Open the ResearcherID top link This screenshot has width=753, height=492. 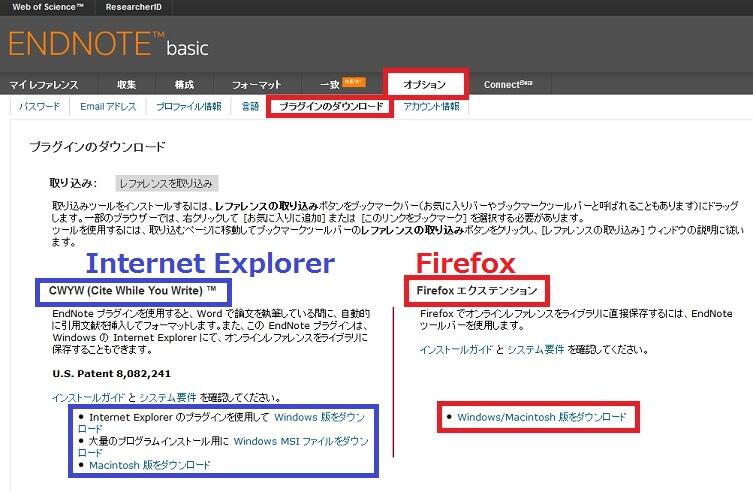pos(134,7)
